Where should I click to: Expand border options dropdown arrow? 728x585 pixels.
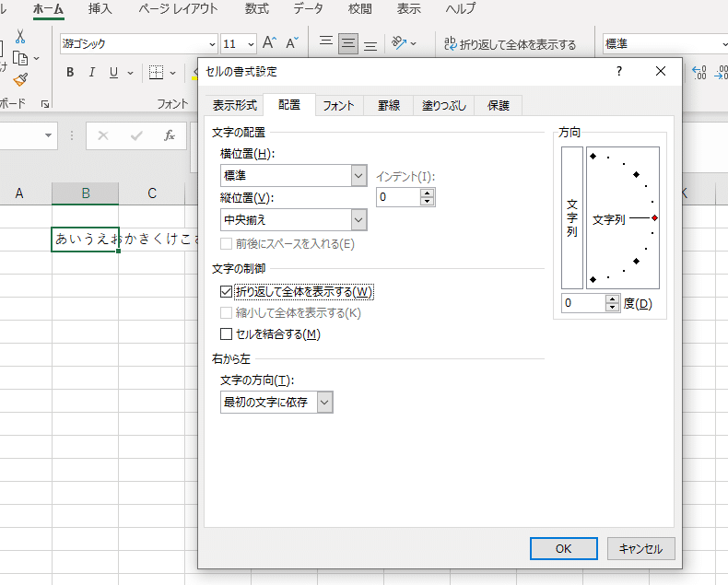click(172, 73)
